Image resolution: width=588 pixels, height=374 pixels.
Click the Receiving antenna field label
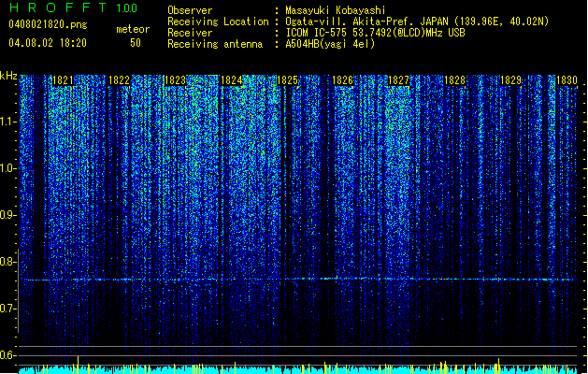click(215, 44)
